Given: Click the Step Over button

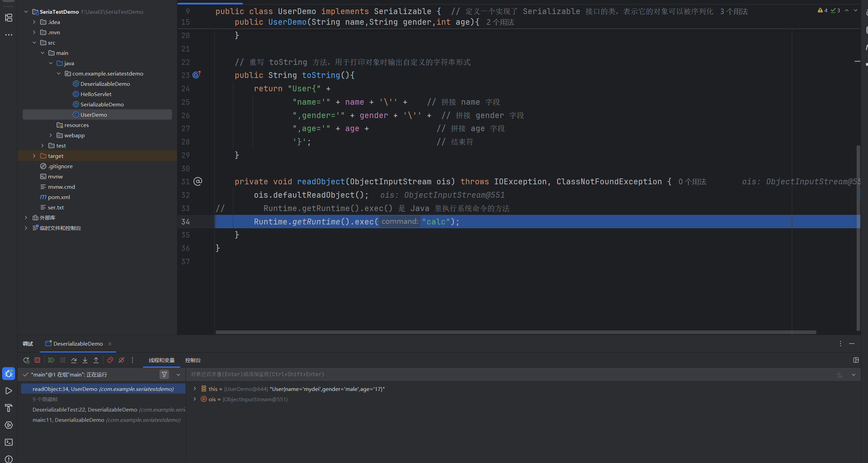Looking at the screenshot, I should tap(74, 360).
